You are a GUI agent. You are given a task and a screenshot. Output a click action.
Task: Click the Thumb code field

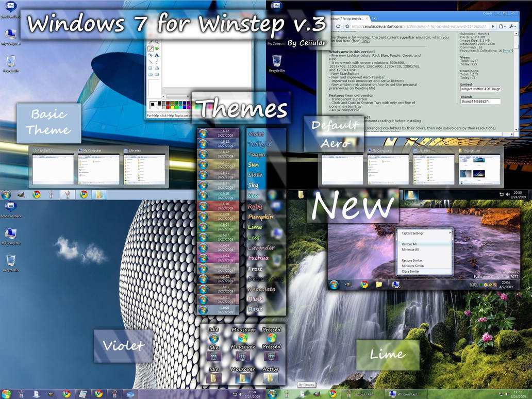pos(480,101)
